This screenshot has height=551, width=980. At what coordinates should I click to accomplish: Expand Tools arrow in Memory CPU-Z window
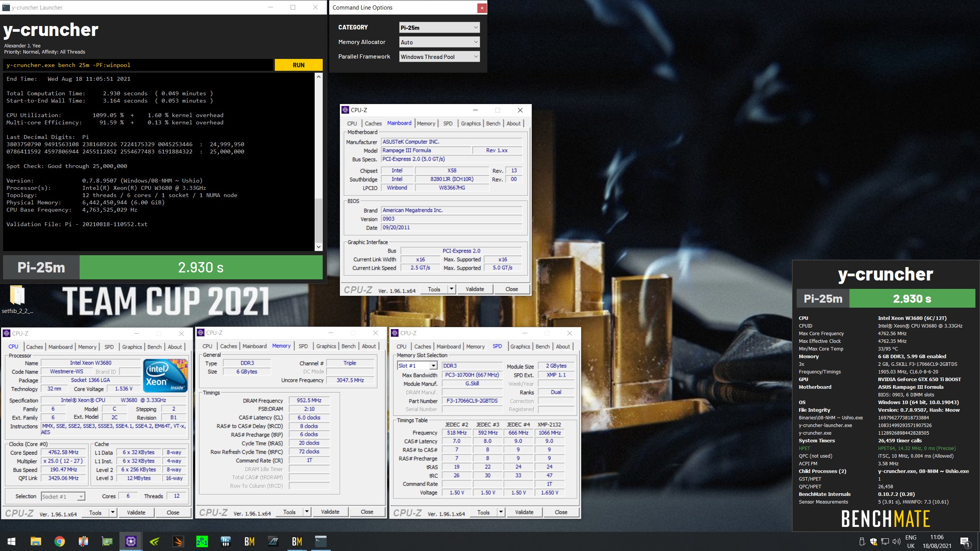coord(307,512)
